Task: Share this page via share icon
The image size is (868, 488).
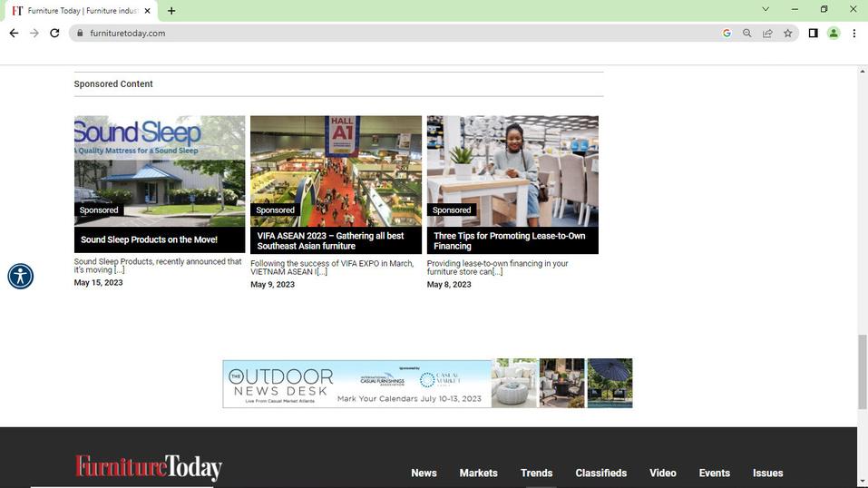Action: [767, 34]
